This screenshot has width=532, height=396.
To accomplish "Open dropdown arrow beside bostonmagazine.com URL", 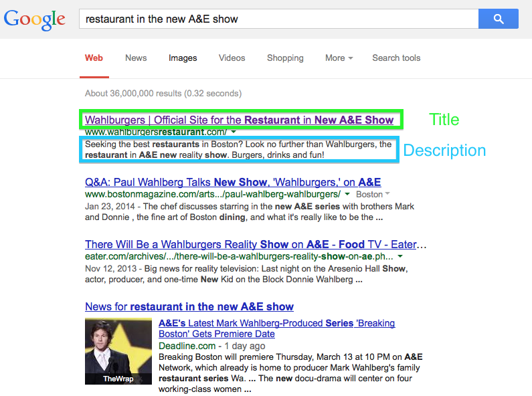I will click(347, 194).
